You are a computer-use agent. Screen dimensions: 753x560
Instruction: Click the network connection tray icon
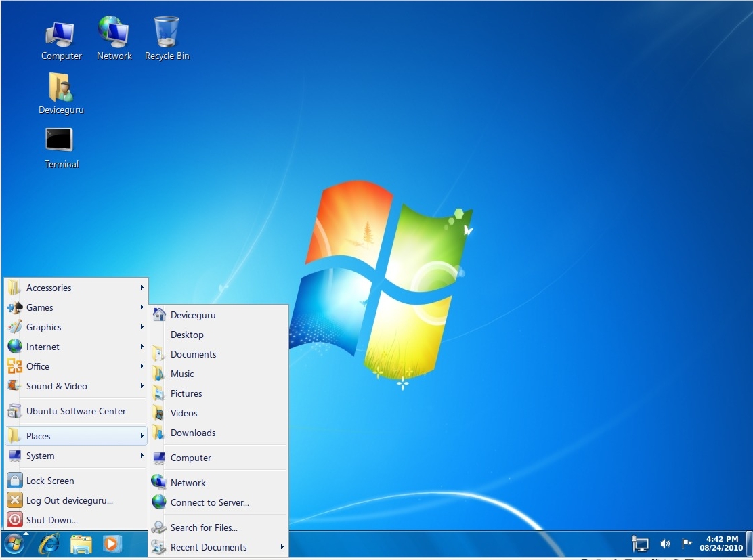click(640, 544)
